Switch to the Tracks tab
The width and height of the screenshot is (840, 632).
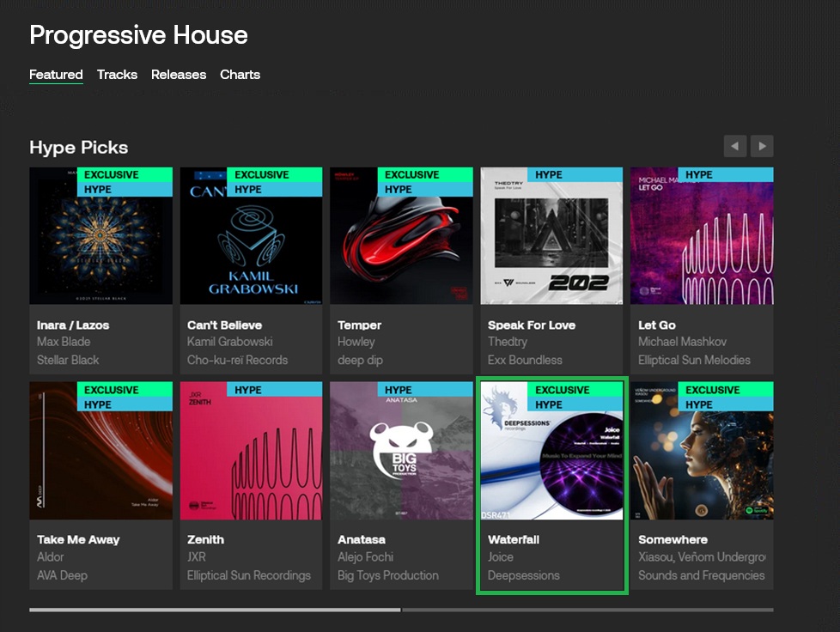117,75
